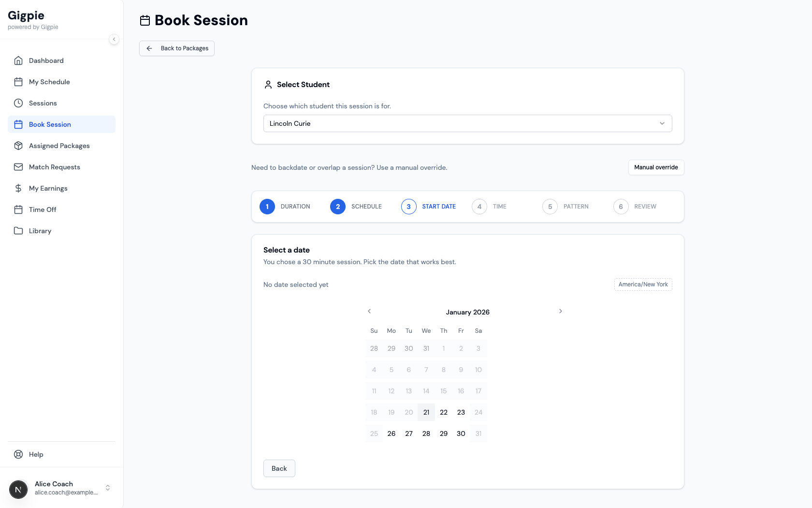Open Assigned Packages box icon
The height and width of the screenshot is (508, 812).
(18, 146)
